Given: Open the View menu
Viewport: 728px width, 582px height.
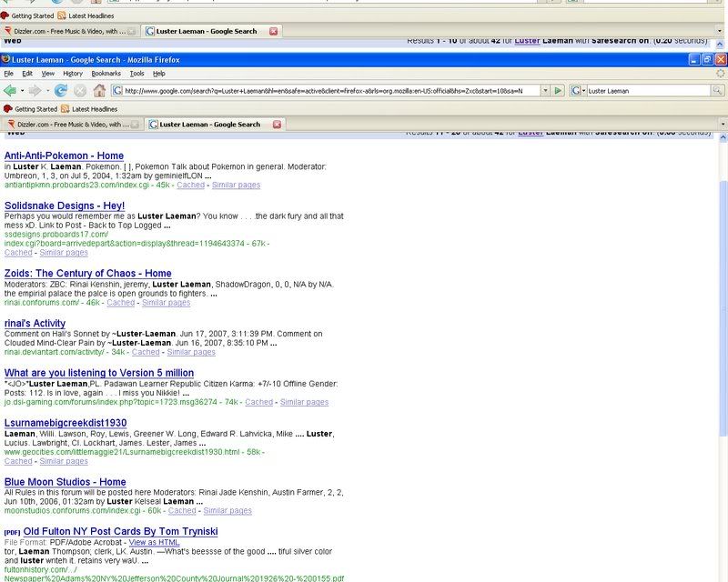Looking at the screenshot, I should (48, 74).
